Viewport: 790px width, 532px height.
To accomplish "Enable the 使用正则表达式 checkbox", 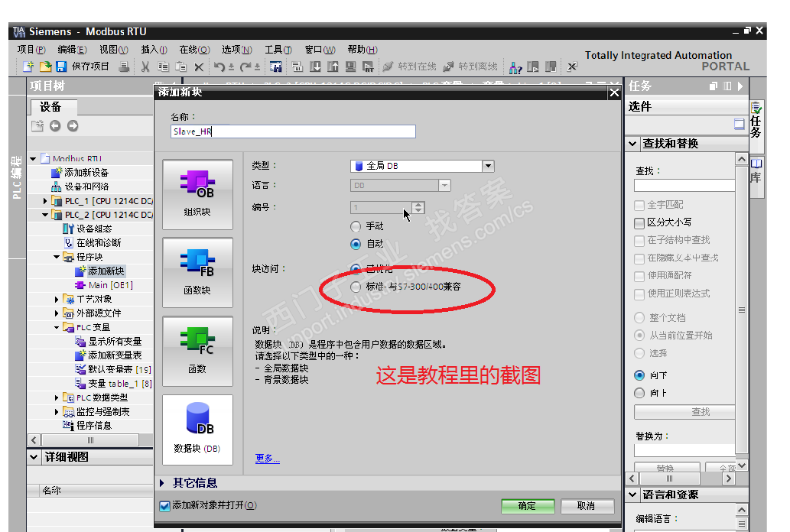I will click(x=639, y=294).
